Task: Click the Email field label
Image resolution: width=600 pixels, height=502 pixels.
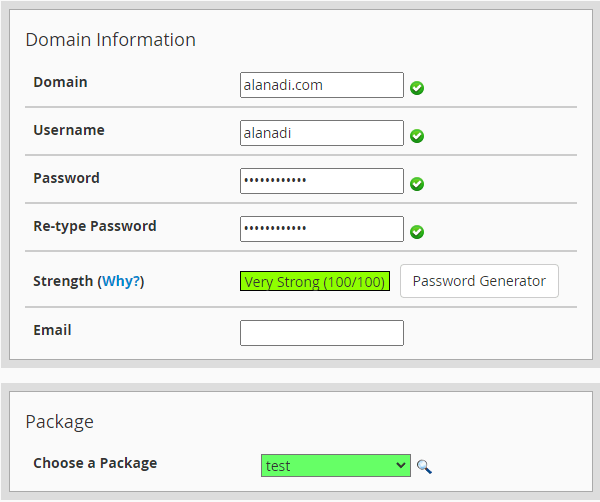Action: click(x=52, y=330)
